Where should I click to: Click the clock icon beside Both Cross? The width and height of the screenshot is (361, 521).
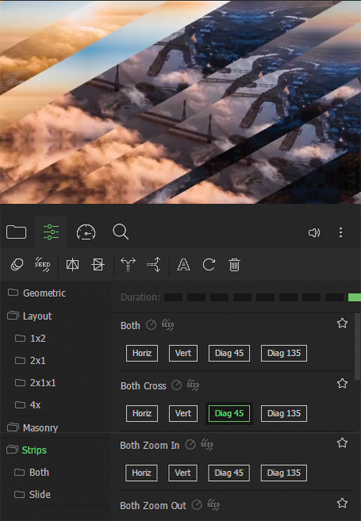(x=176, y=385)
